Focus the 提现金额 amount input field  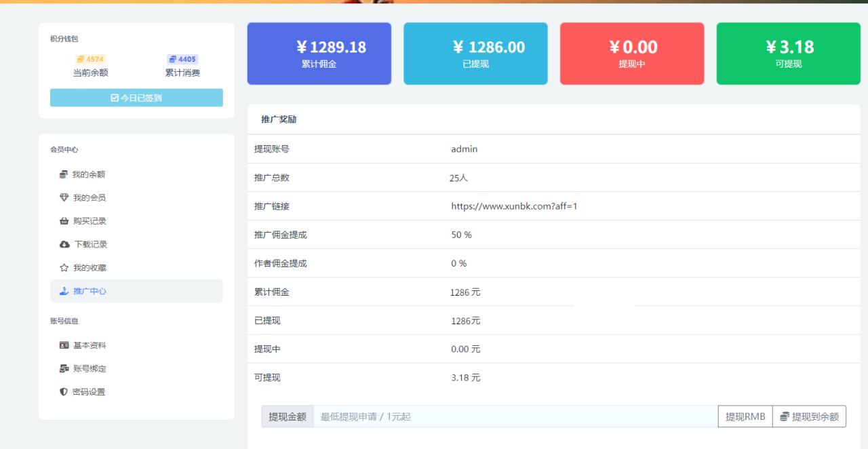pos(515,416)
